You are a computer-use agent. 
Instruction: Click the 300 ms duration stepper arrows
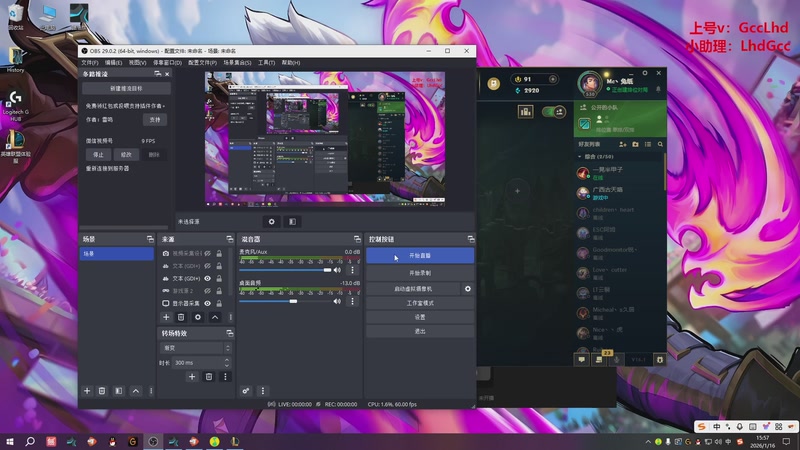[227, 362]
